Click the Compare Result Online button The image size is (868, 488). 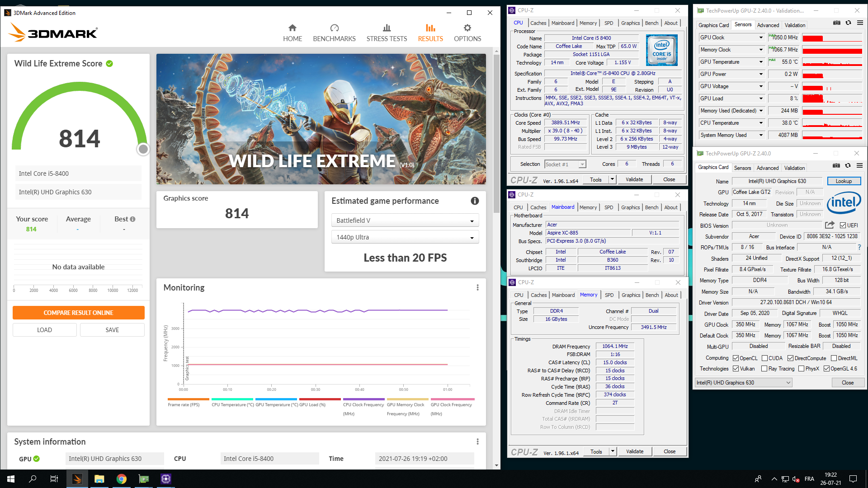pos(79,313)
